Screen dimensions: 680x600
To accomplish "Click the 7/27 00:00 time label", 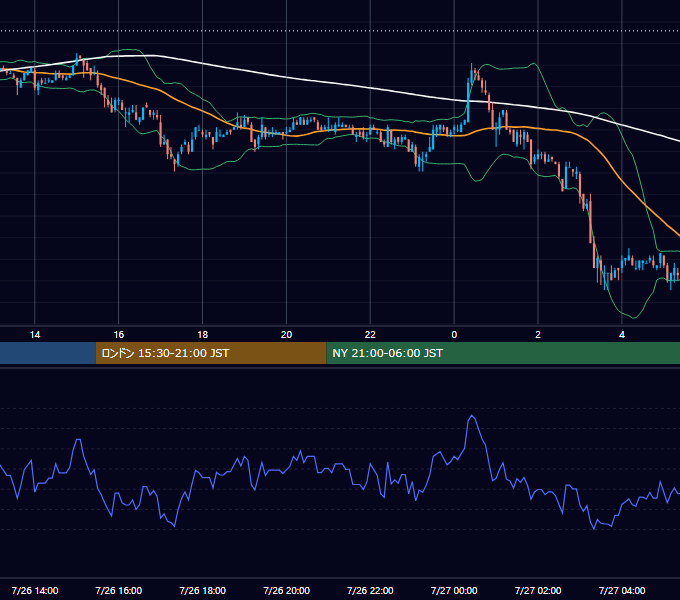I will (x=454, y=590).
